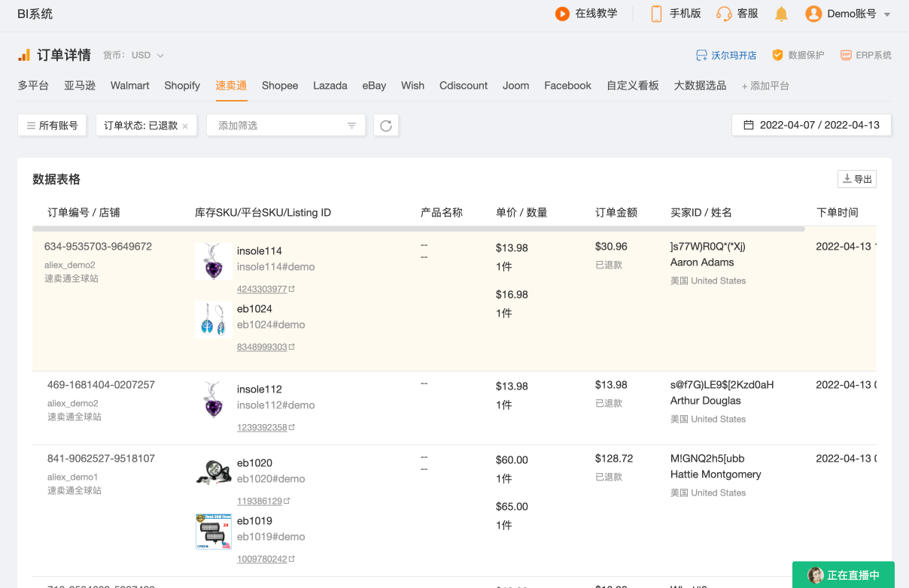Screen dimensions: 909x588
Task: Click the refresh icon beside filter box
Action: pos(386,126)
